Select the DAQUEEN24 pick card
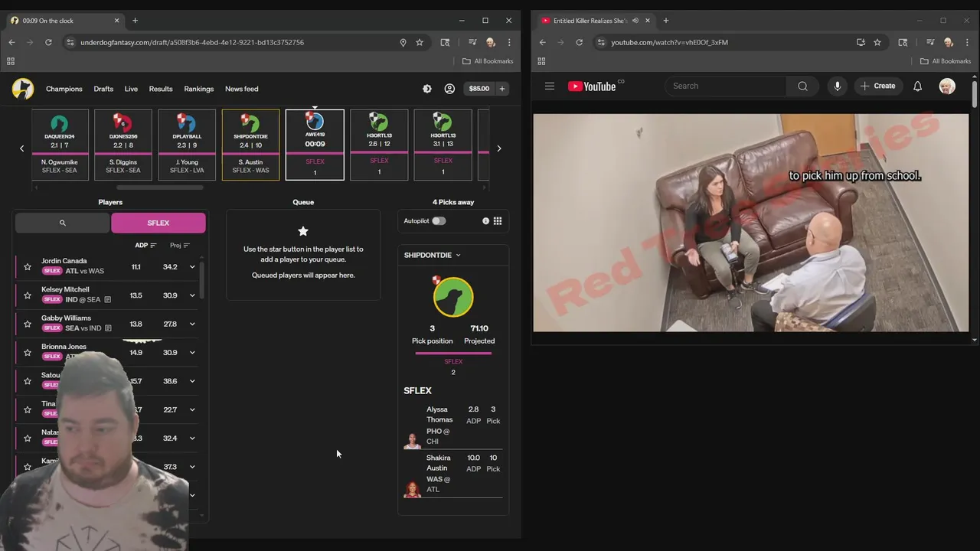 (60, 145)
